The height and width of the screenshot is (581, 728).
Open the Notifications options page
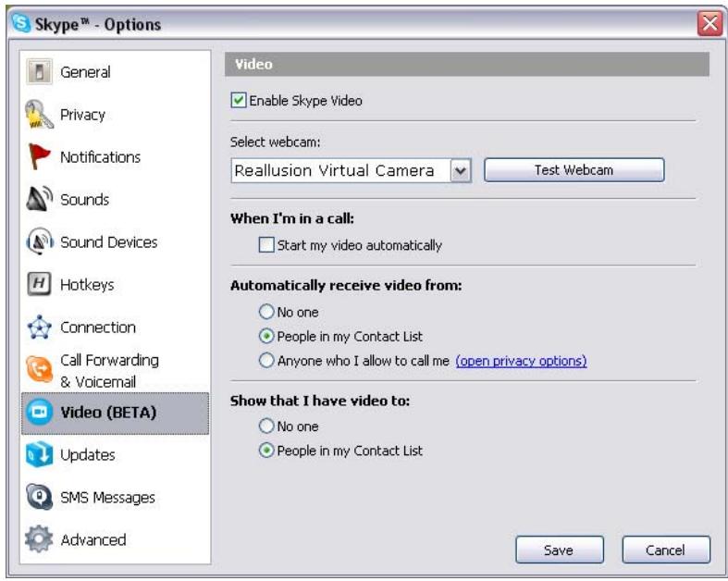tap(100, 157)
